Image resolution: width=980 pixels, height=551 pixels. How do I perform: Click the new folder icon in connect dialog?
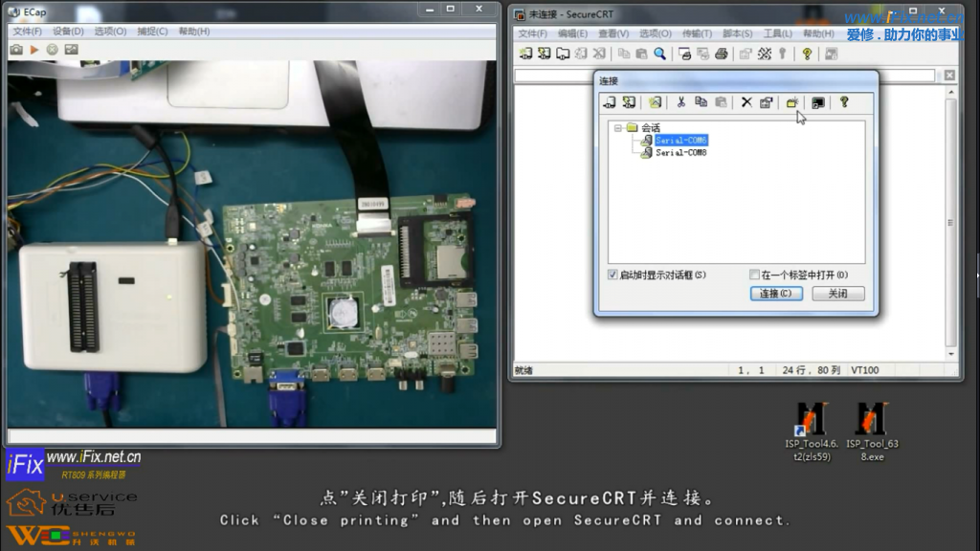(792, 102)
